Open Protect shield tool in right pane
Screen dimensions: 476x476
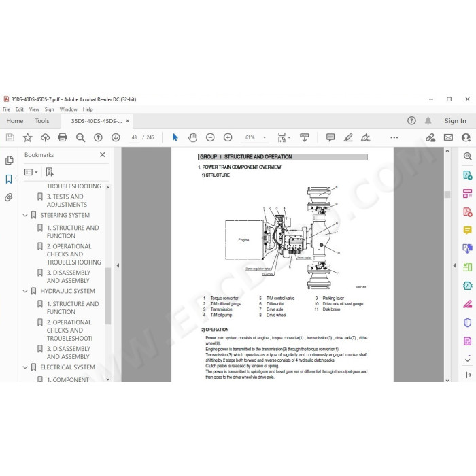[x=468, y=322]
